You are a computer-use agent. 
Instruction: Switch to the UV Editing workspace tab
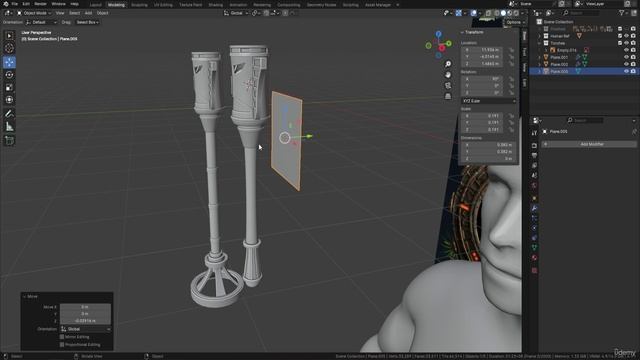[163, 5]
